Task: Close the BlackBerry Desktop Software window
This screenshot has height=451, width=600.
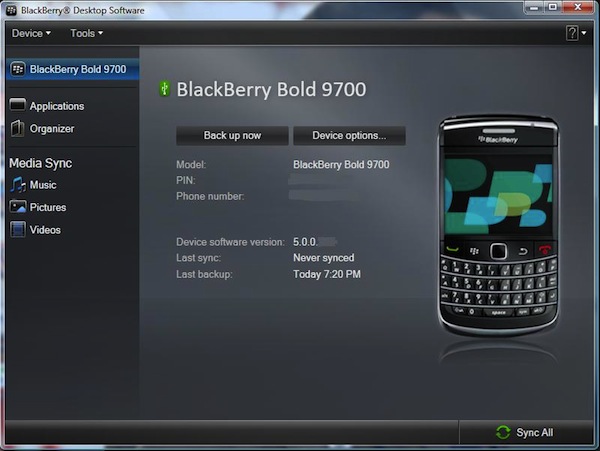Action: [x=578, y=8]
